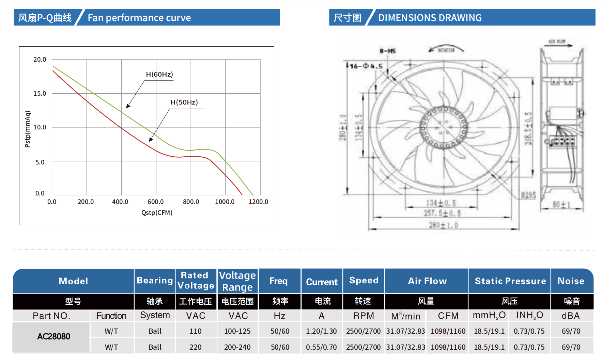The image size is (602, 364).
Task: Click the H(50Hz) curve label
Action: click(x=184, y=101)
